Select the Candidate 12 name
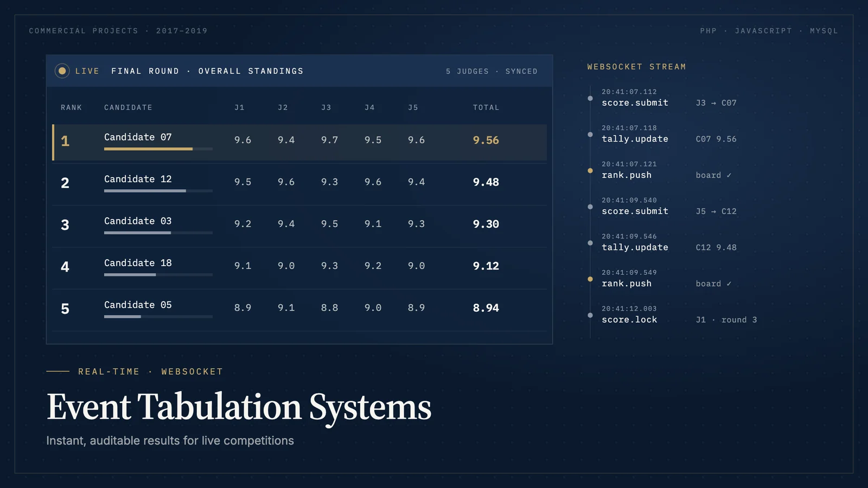868x488 pixels. [x=138, y=179]
